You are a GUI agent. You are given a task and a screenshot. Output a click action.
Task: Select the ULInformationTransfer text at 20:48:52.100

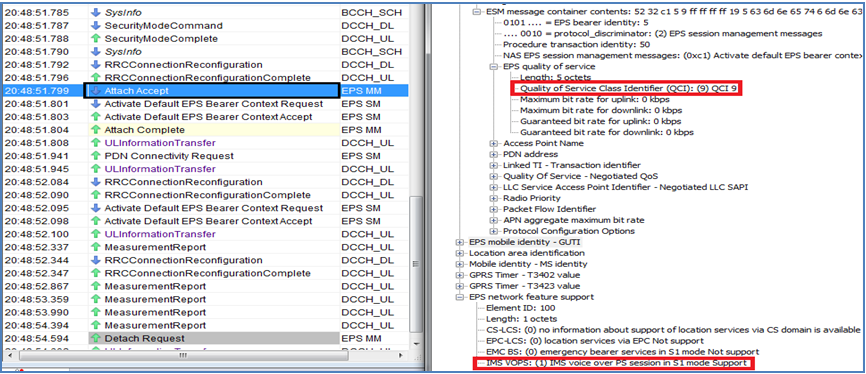[x=160, y=234]
